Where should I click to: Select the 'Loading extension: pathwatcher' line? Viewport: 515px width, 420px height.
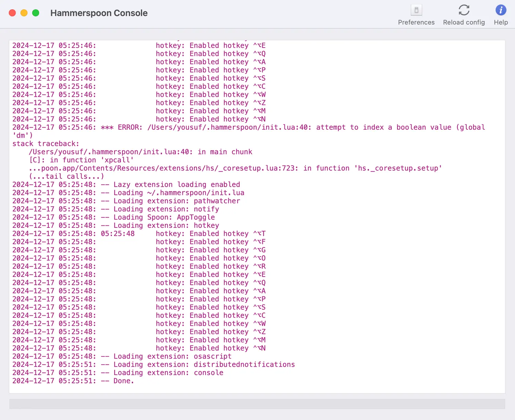pyautogui.click(x=126, y=201)
